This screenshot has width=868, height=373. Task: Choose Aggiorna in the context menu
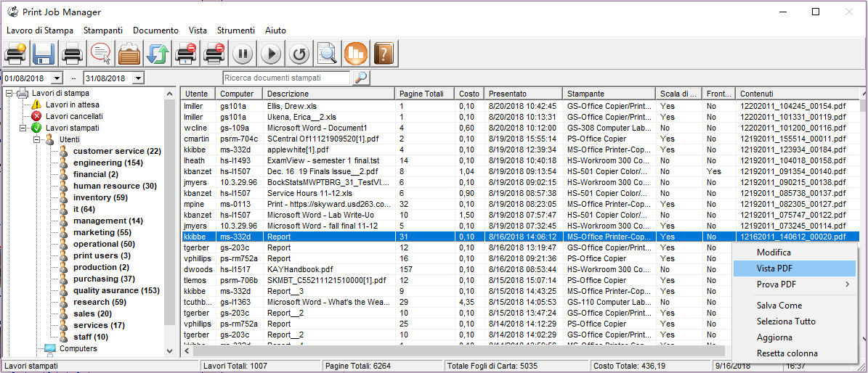tap(795, 337)
